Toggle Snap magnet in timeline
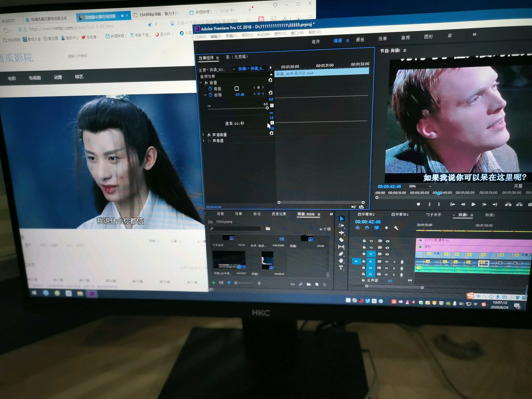 tap(367, 228)
